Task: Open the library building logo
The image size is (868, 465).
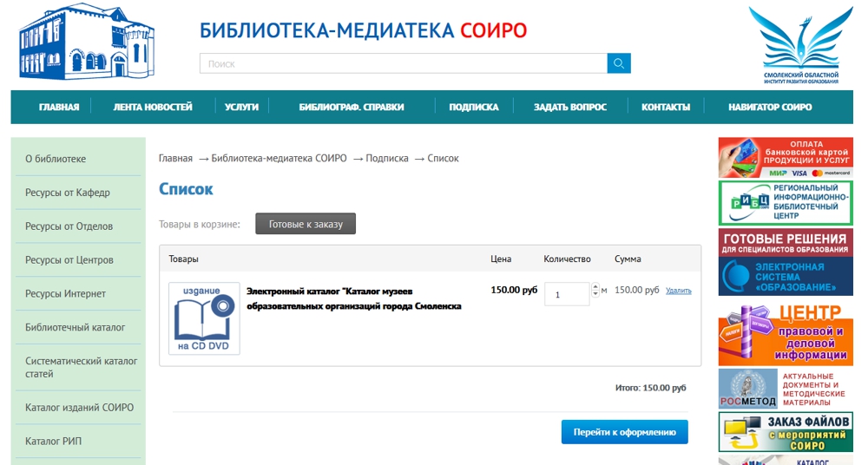Action: 87,41
